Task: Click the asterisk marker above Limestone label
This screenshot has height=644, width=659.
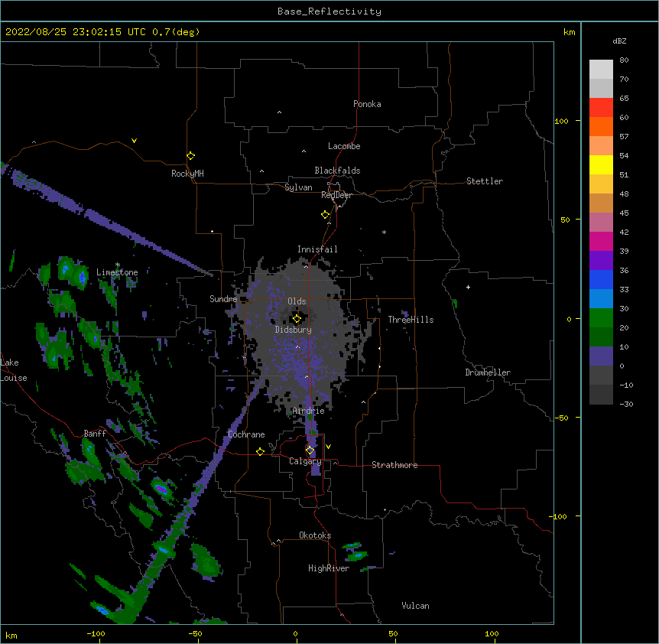Action: (118, 265)
